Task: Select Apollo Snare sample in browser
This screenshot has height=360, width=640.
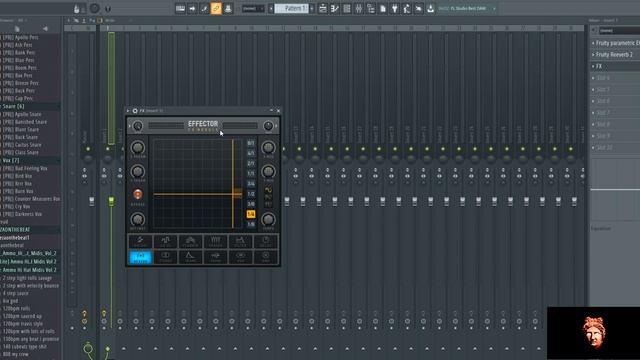Action: click(22, 114)
